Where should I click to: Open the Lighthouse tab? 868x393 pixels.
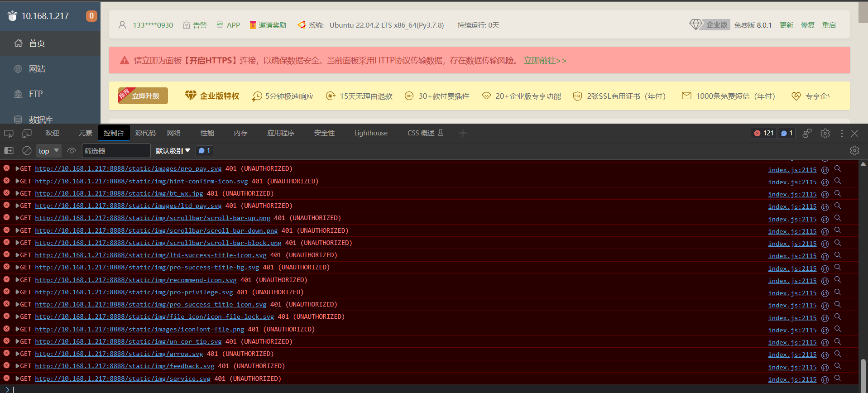371,133
